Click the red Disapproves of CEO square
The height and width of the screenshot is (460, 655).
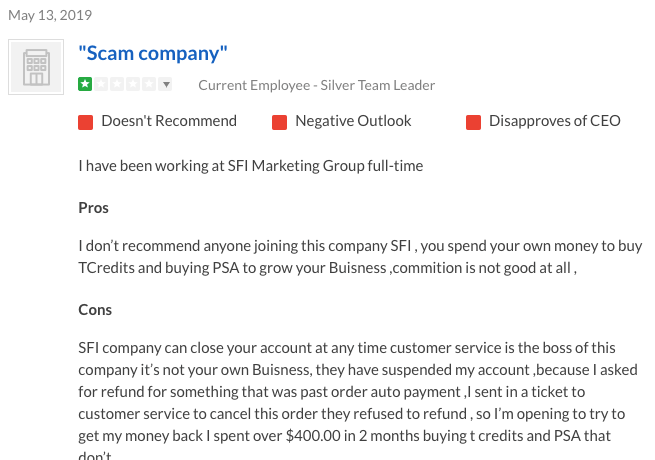click(473, 122)
